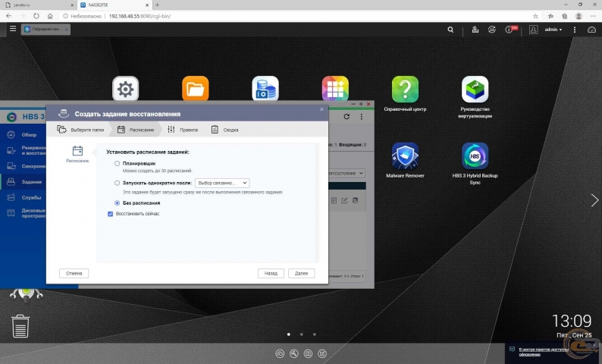Open the user profile icon beside admin

point(533,30)
